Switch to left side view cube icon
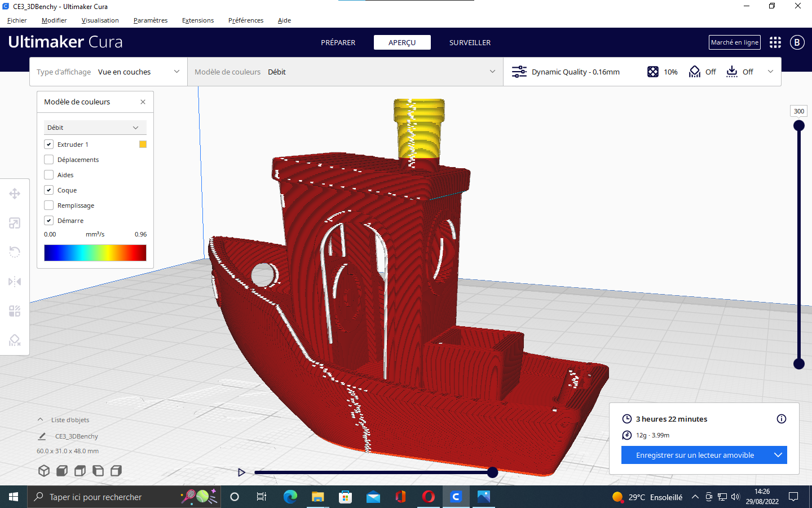Viewport: 812px width, 508px height. coord(98,471)
